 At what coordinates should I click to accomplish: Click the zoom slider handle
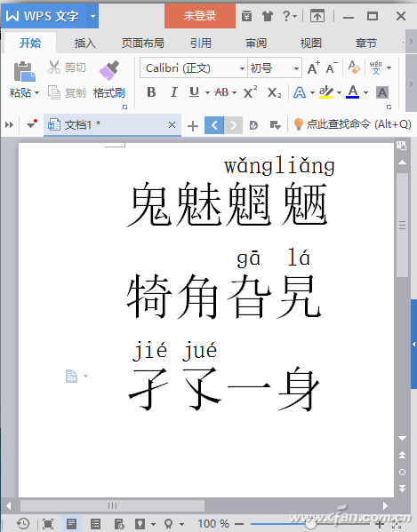[x=310, y=523]
